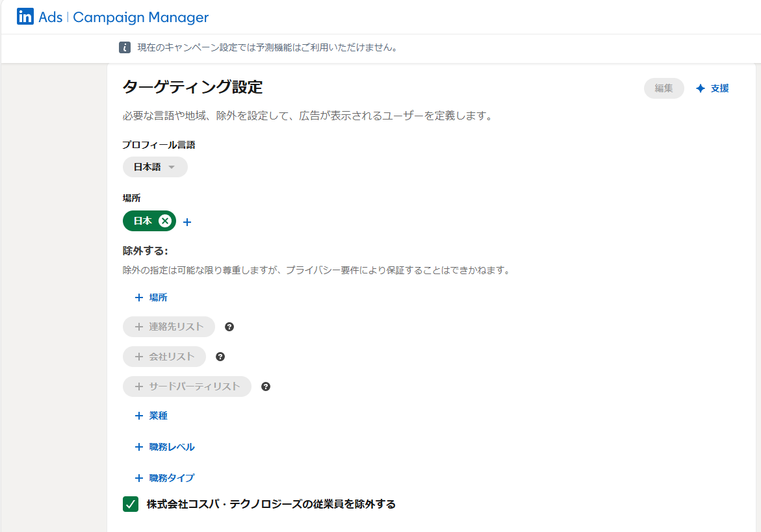Screen dimensions: 761x532
Task: Click the 会社リスト button
Action: pyautogui.click(x=164, y=357)
